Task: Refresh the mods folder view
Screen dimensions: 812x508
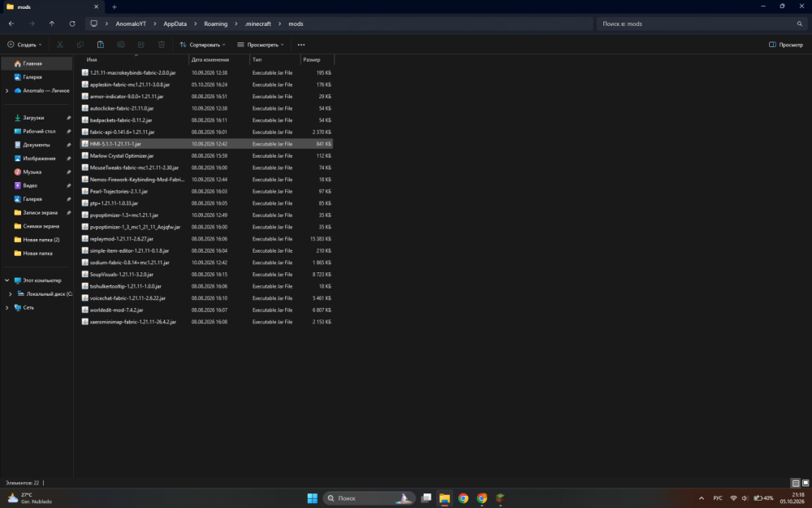Action: (72, 24)
